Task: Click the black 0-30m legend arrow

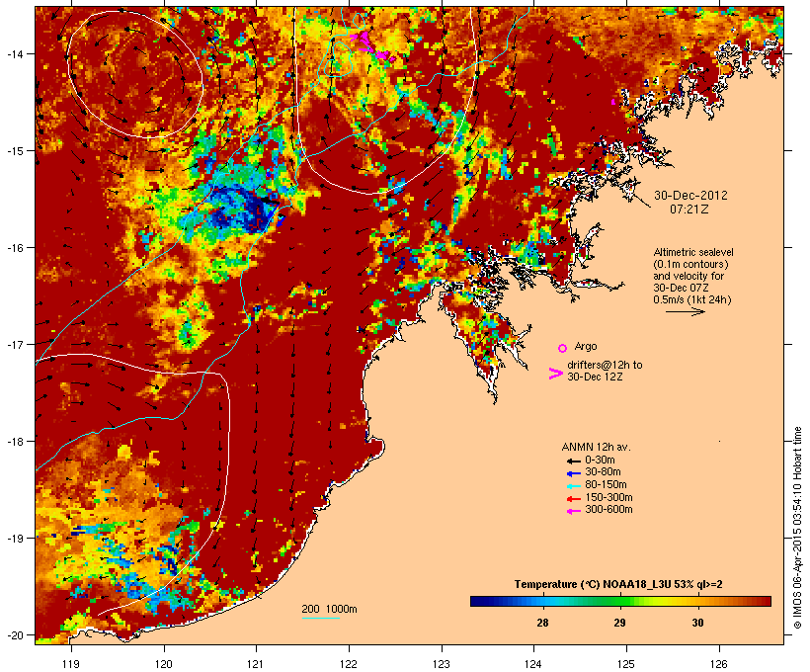Action: click(x=573, y=462)
